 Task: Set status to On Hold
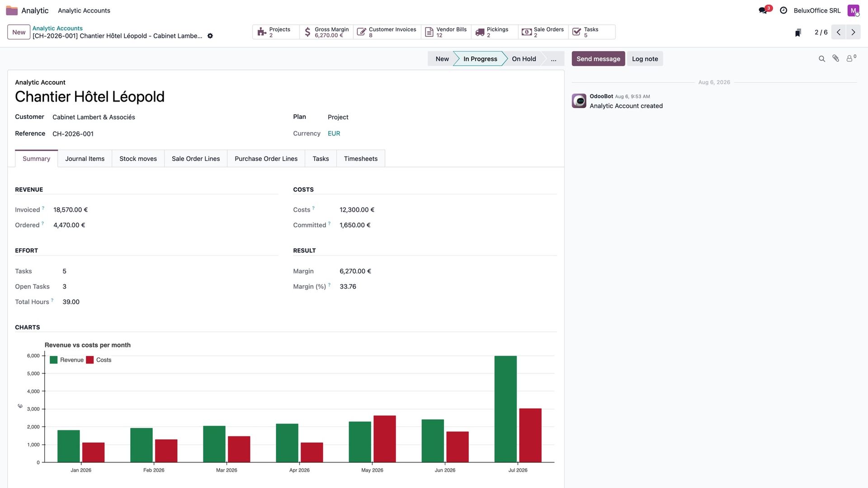524,59
